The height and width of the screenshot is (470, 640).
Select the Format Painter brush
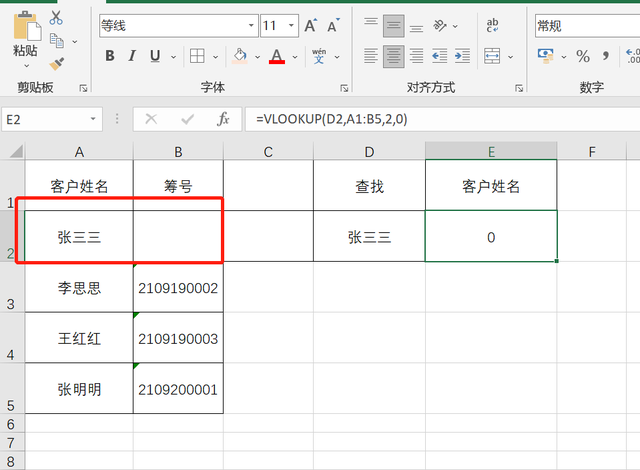click(57, 64)
